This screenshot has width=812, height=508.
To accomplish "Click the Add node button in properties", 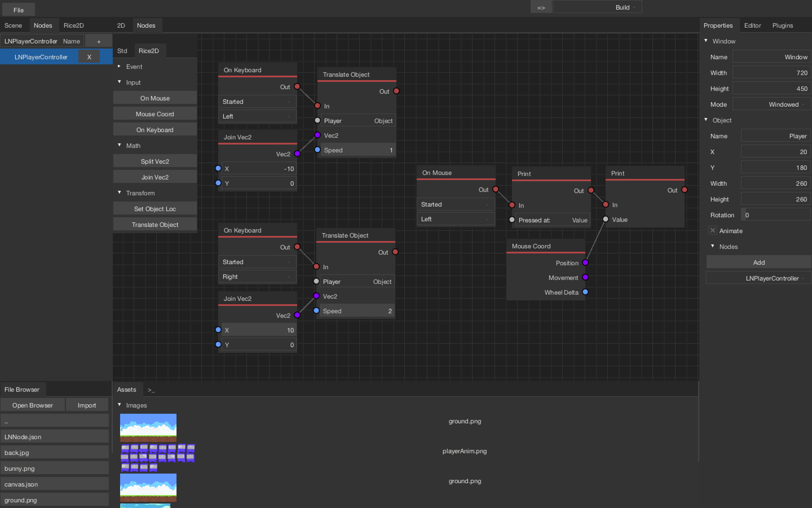I will tap(759, 262).
